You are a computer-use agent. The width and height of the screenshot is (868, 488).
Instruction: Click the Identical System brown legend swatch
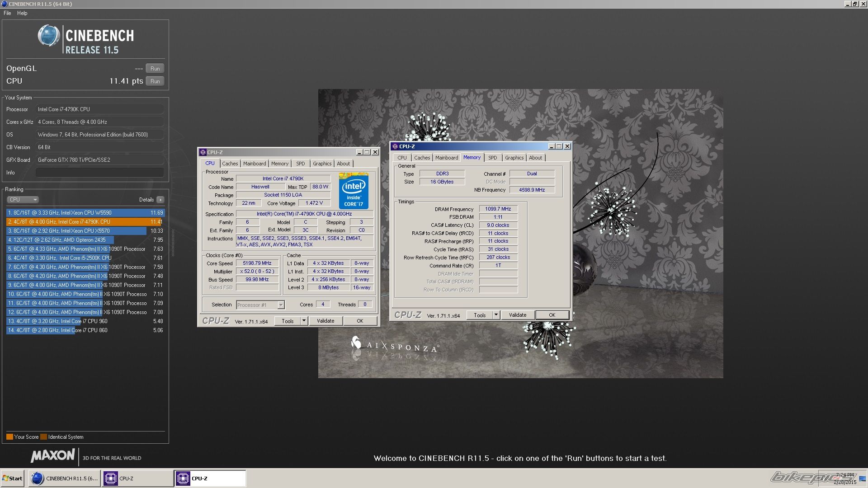pyautogui.click(x=43, y=437)
